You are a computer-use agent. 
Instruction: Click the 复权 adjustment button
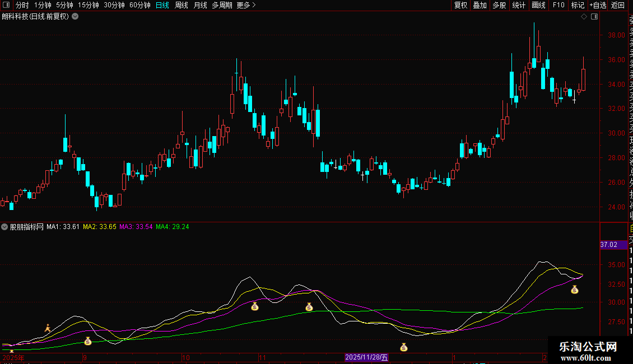(x=460, y=5)
